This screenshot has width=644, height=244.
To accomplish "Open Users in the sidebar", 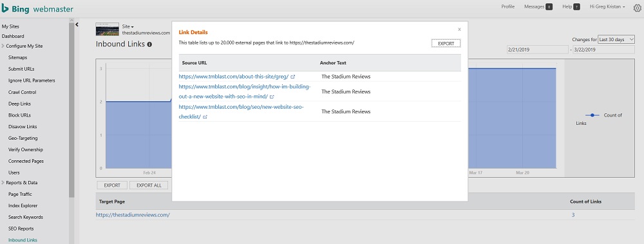I will 14,173.
